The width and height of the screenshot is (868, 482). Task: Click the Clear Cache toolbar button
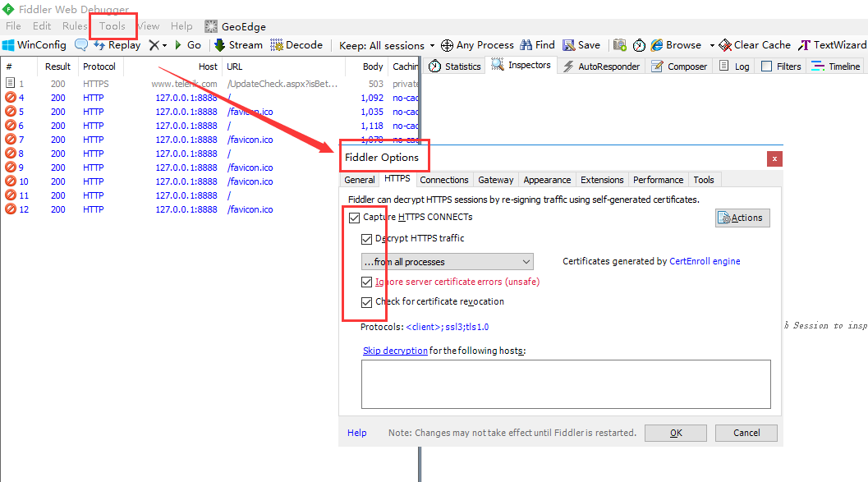pyautogui.click(x=755, y=45)
